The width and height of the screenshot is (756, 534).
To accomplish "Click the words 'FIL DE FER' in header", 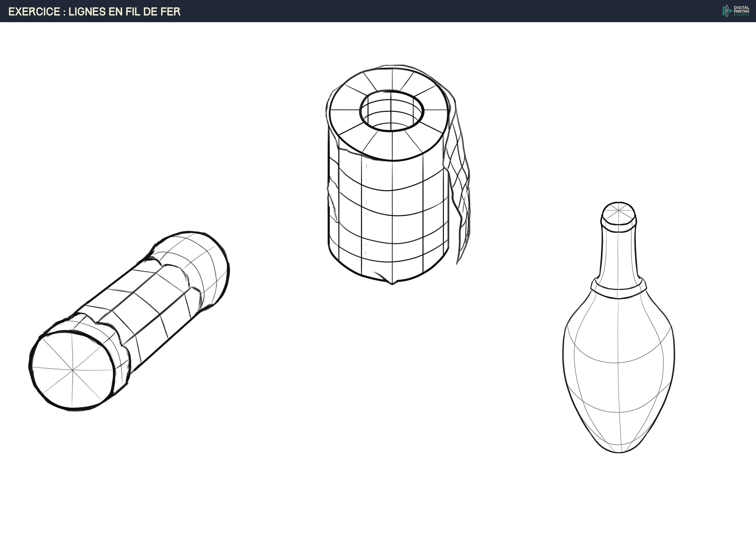I will [x=153, y=11].
